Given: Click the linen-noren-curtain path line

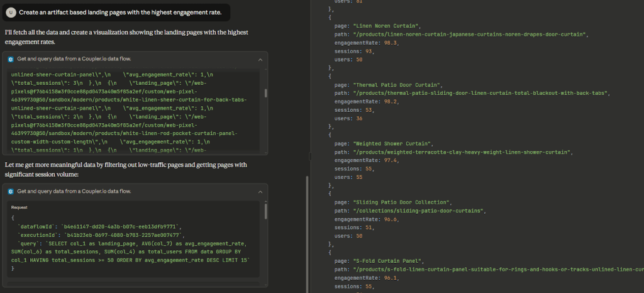Looking at the screenshot, I should click(x=461, y=34).
